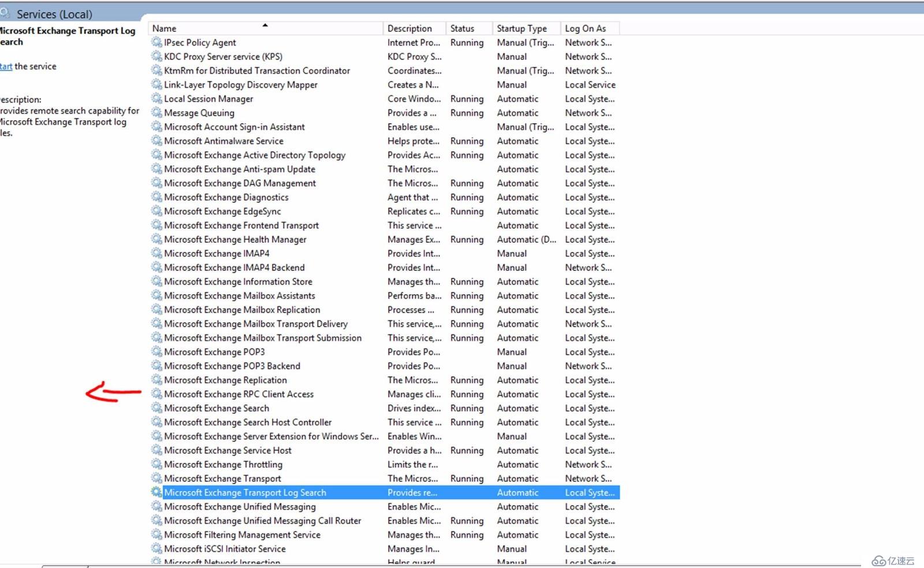Select the Microsoft Exchange POP3 service name
924x568 pixels.
click(x=214, y=351)
